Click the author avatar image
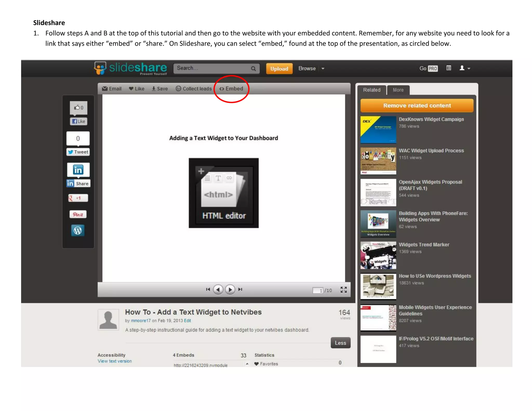The width and height of the screenshot is (532, 411). 108,320
